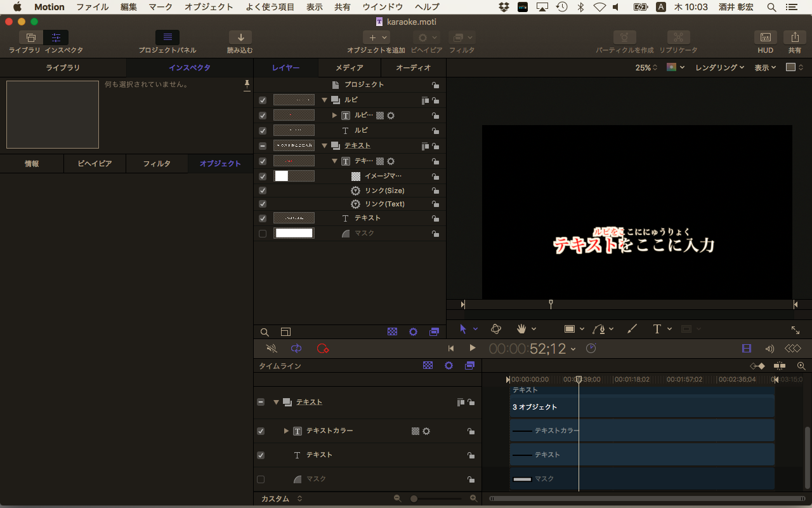Select the pan hand tool
The width and height of the screenshot is (812, 508).
(x=521, y=329)
